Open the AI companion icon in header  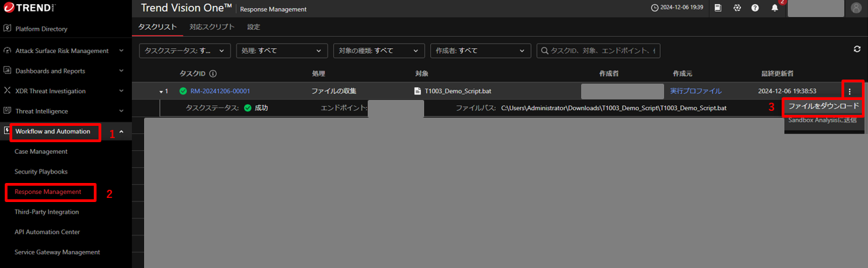[737, 8]
